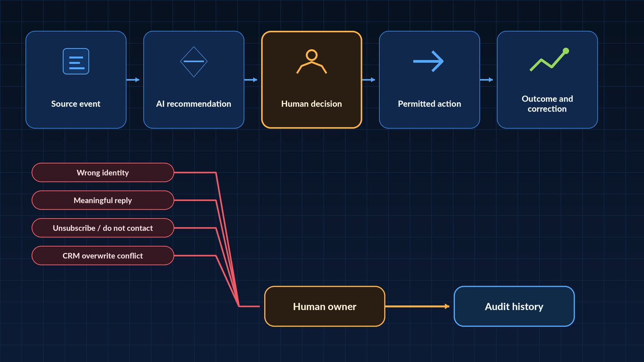Click the Unsubscribe / do not contact pill

tap(103, 228)
